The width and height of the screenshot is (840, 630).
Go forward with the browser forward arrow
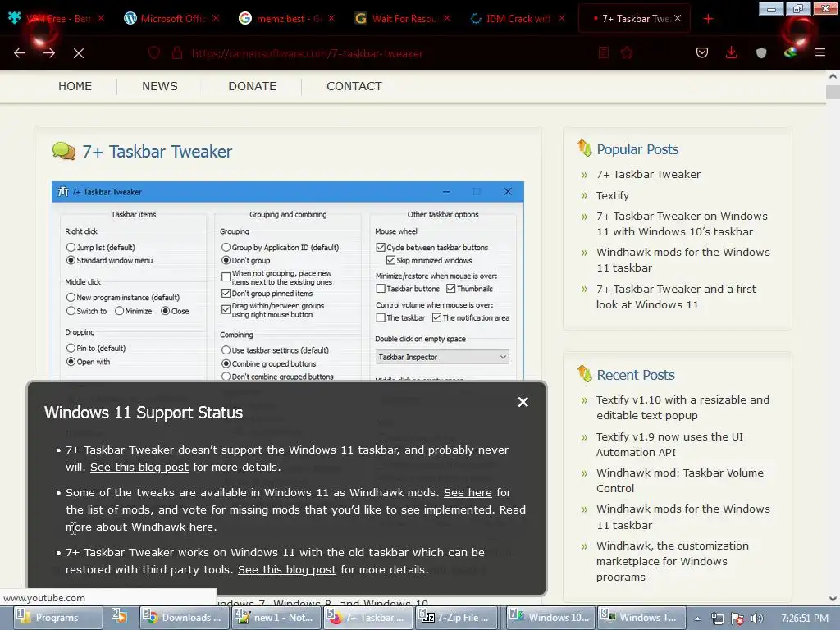click(49, 53)
